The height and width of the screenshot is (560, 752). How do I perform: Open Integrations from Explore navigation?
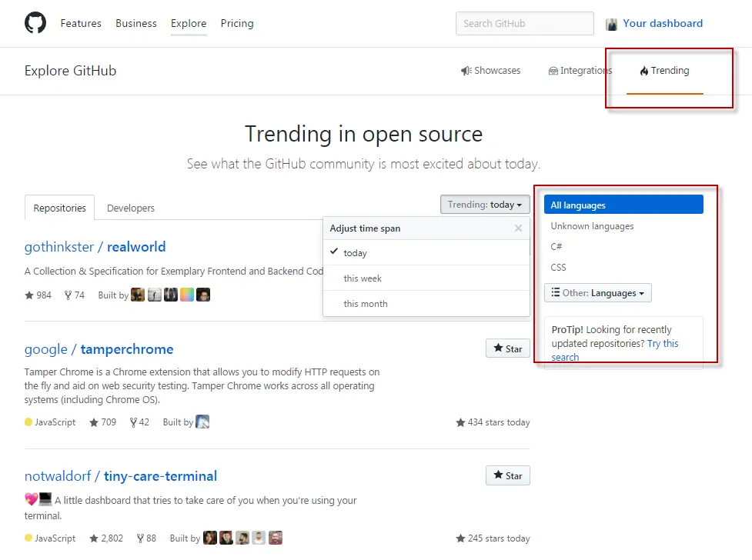click(x=580, y=71)
